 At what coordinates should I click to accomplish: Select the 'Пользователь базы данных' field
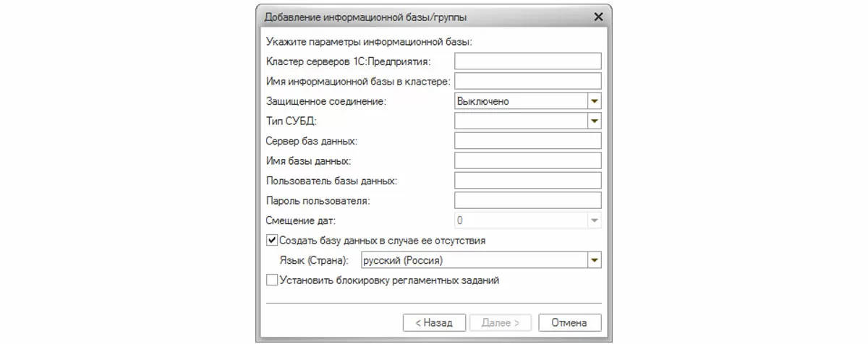528,180
